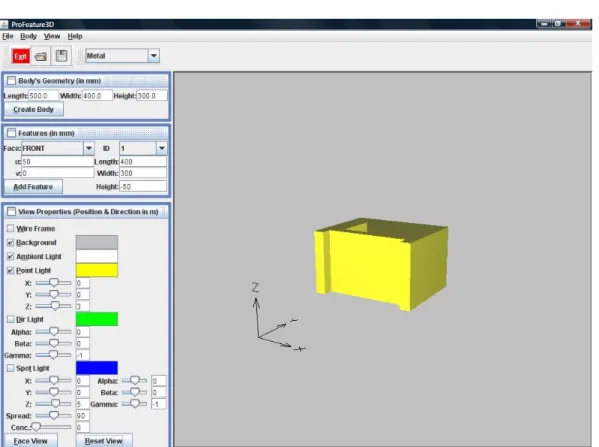The width and height of the screenshot is (599, 447).
Task: Click the feature Length field showing 400
Action: tap(143, 162)
